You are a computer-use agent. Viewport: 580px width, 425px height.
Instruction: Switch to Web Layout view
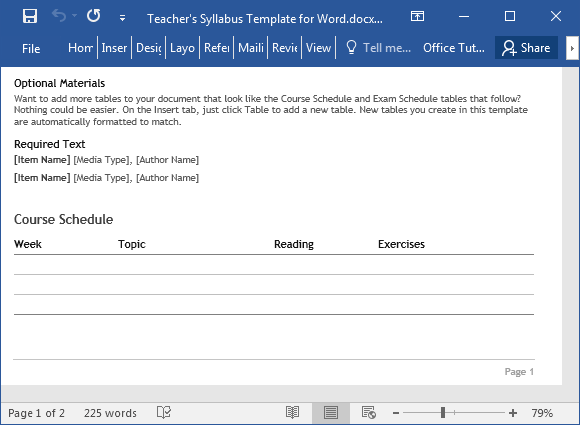(369, 412)
